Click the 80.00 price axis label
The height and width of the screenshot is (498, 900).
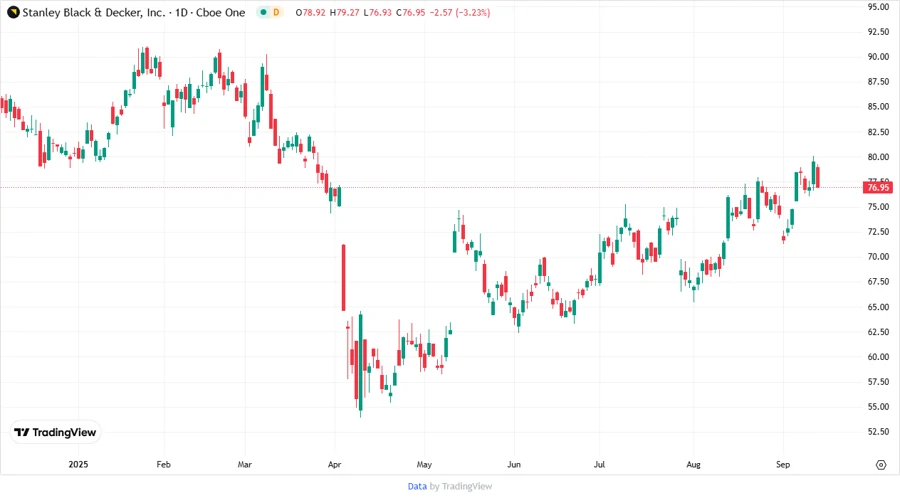pyautogui.click(x=878, y=157)
